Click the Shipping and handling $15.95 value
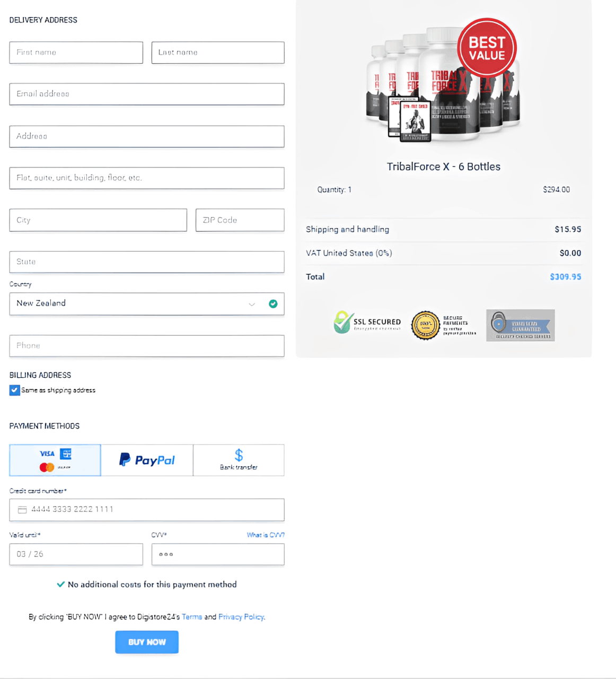Image resolution: width=616 pixels, height=679 pixels. pos(568,229)
